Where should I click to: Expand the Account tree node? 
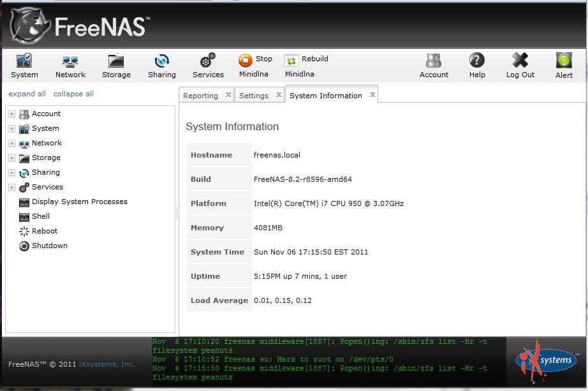pyautogui.click(x=11, y=114)
